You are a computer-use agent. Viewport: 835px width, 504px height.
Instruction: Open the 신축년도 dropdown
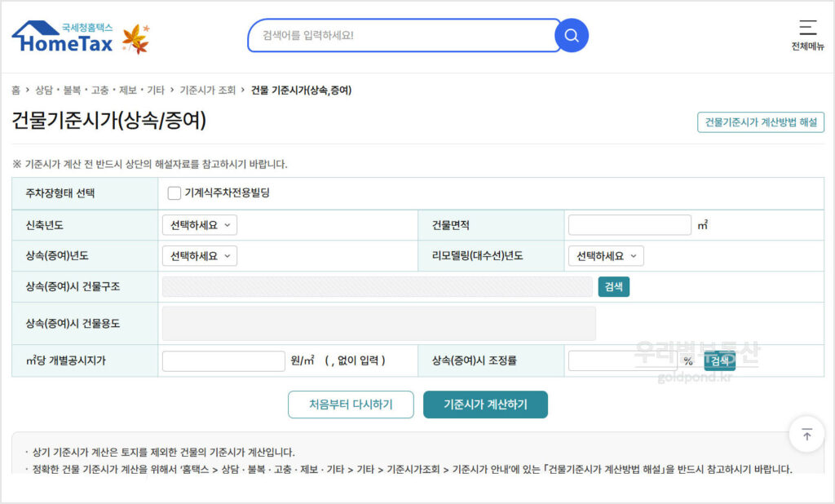(x=200, y=225)
